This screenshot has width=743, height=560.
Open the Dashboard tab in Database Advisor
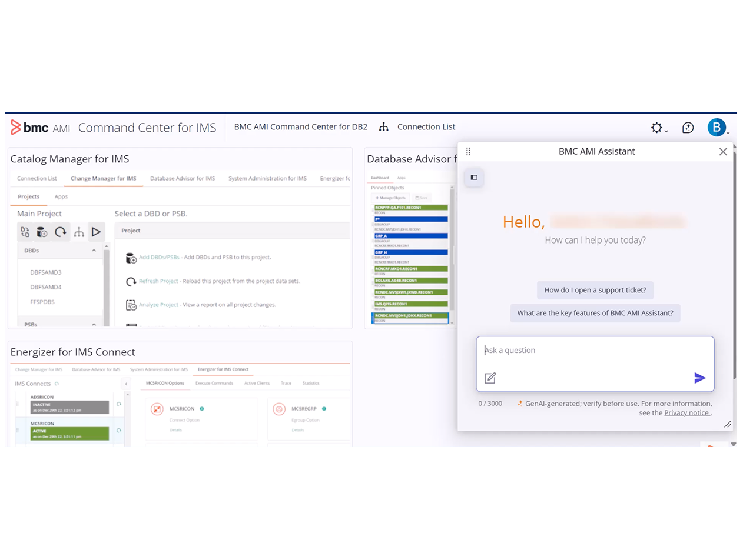[x=380, y=178]
